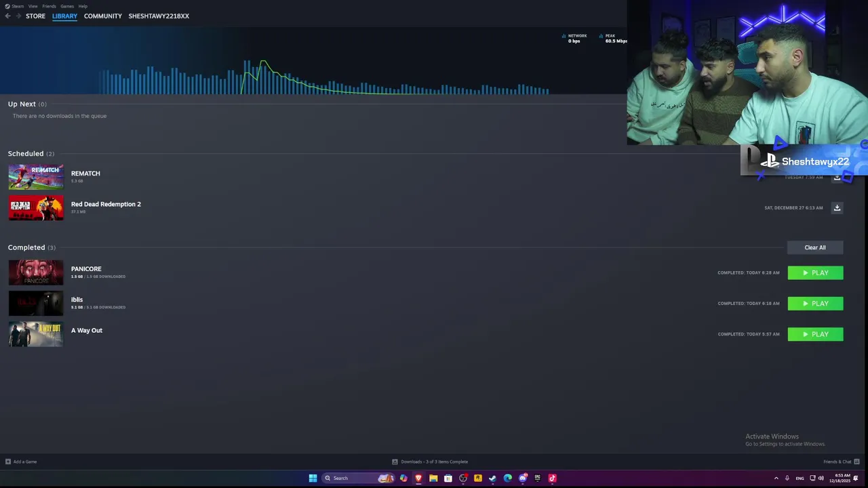
Task: Play PANICORE
Action: click(x=815, y=272)
